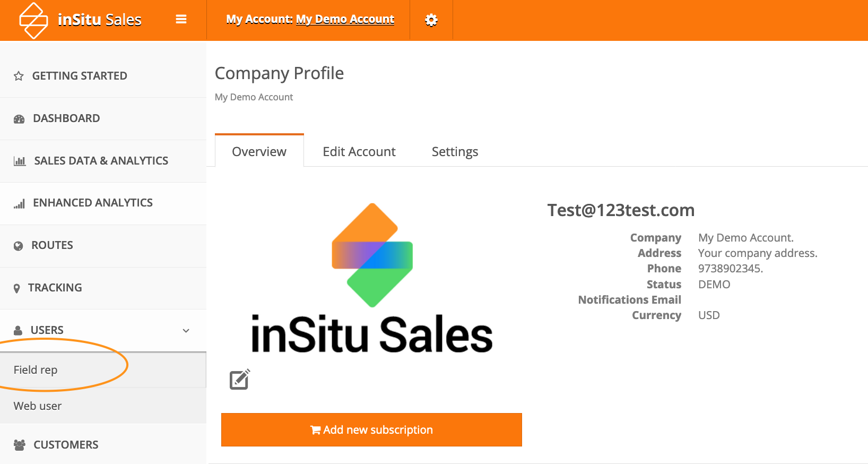Open My Demo Account header link

click(345, 20)
